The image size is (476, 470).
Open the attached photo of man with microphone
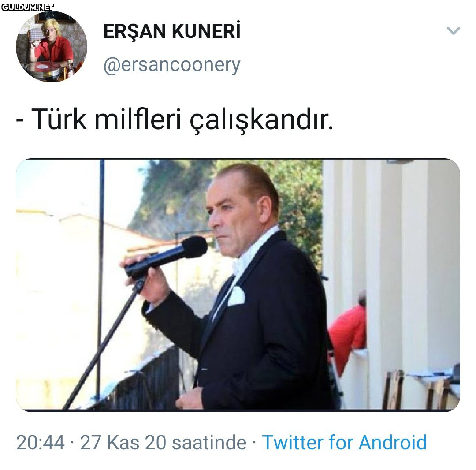(238, 285)
